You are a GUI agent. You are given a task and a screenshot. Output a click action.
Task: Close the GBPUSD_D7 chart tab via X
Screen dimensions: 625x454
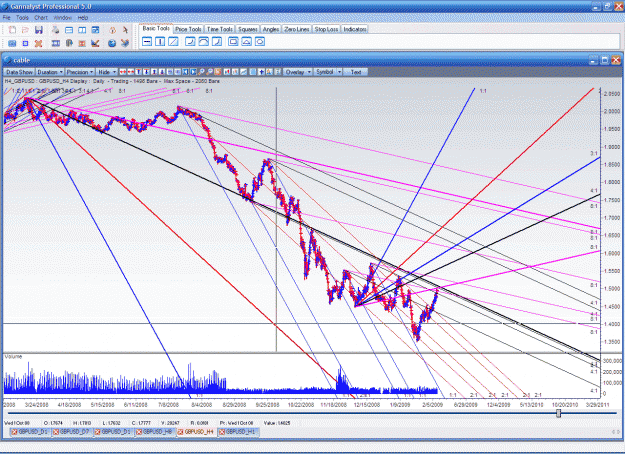pyautogui.click(x=56, y=432)
